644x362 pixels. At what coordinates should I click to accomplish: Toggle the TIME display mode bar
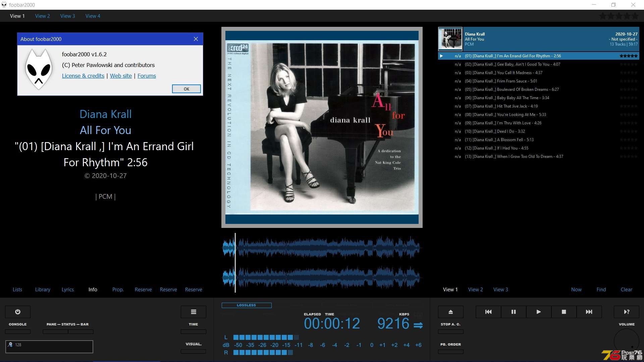pos(194,331)
